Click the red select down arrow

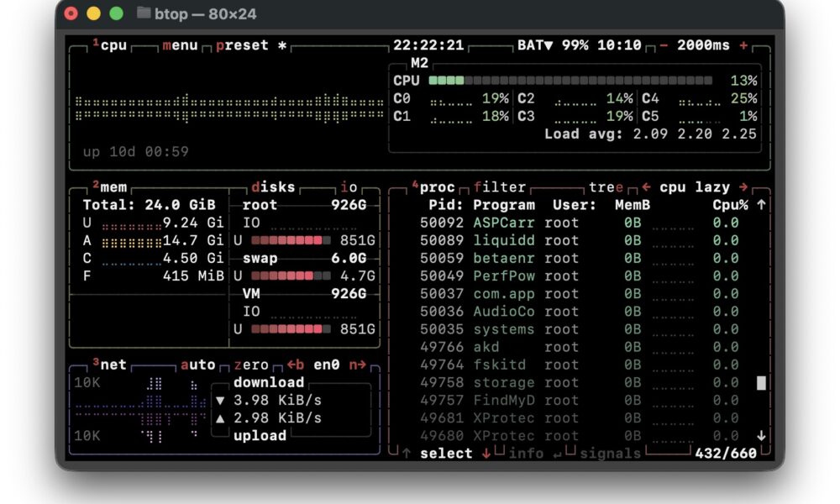486,454
